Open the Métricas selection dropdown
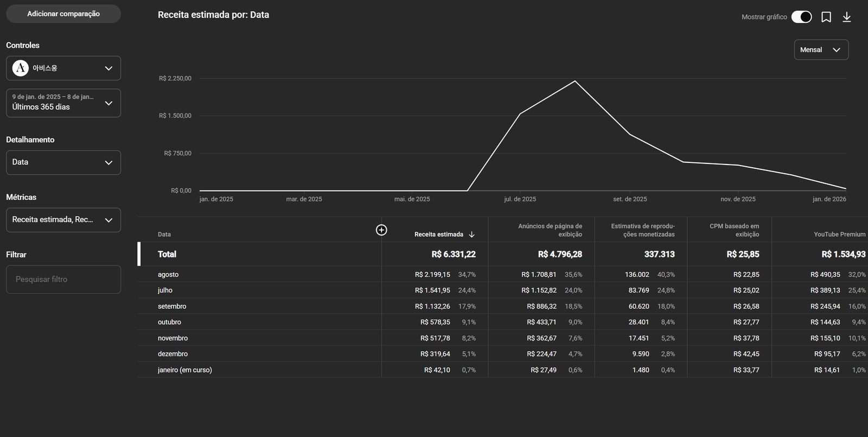 tap(63, 220)
